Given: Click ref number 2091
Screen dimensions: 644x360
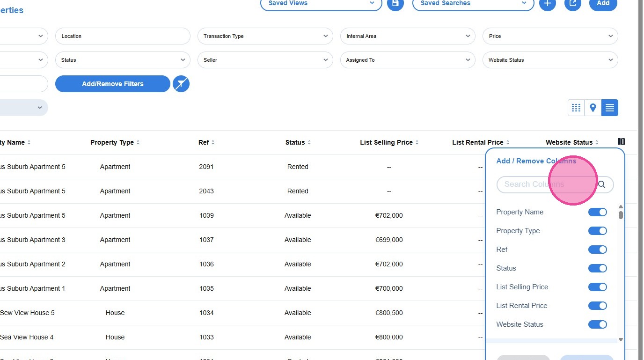Looking at the screenshot, I should tap(206, 167).
